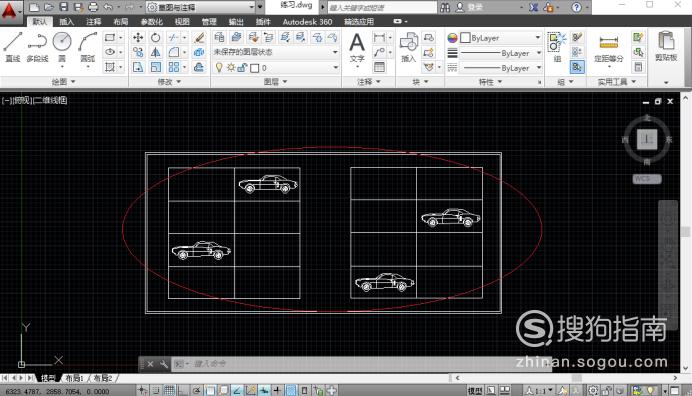Open the Clipboard (剪贴板) panel icon

[666, 46]
